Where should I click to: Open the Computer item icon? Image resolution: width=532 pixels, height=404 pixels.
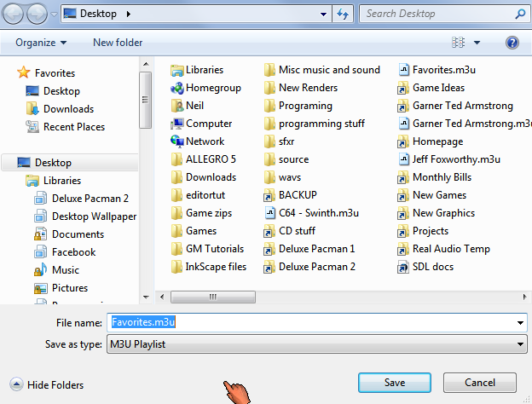177,124
